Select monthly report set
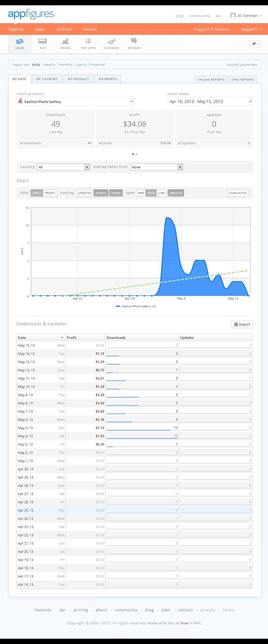 tap(66, 64)
